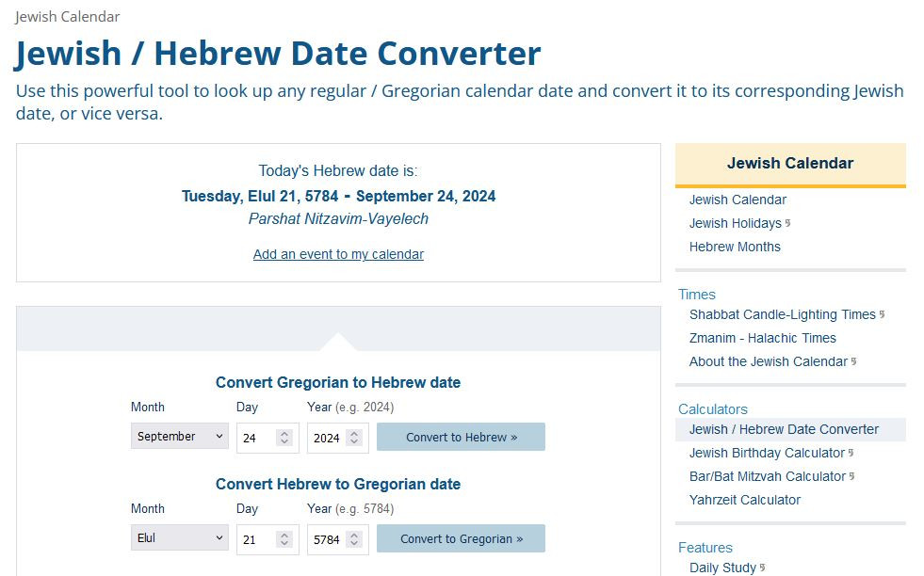
Task: Open Hebrew Months in the sidebar
Action: tap(735, 247)
